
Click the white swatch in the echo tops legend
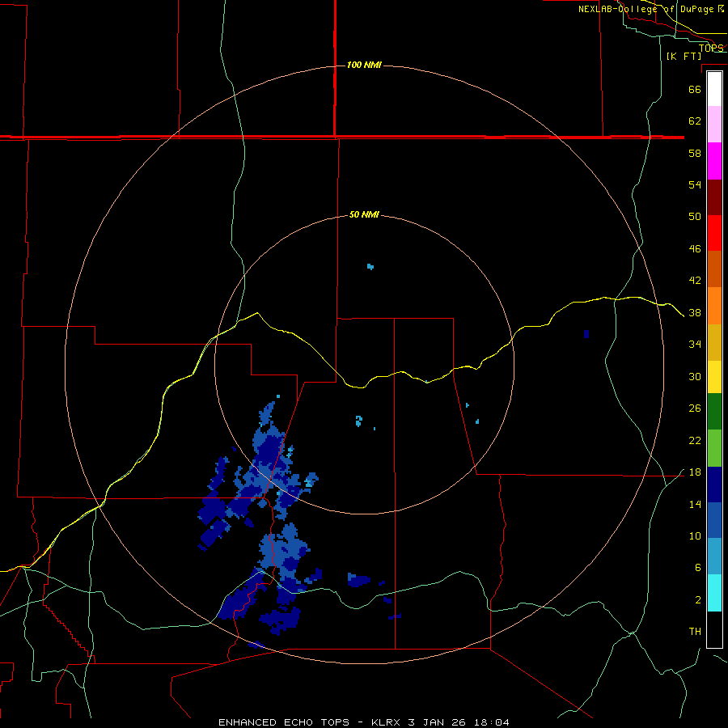pyautogui.click(x=714, y=89)
